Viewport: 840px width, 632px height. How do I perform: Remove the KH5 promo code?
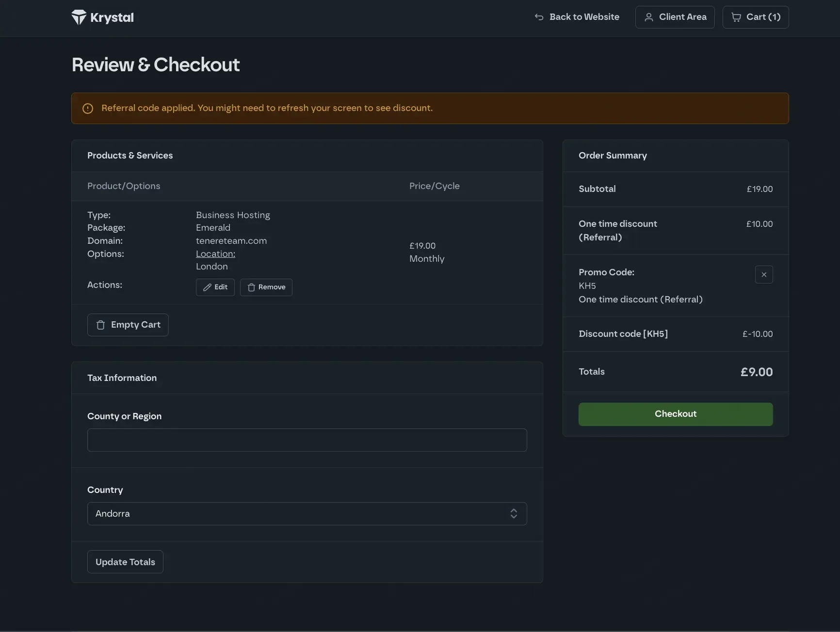(763, 275)
